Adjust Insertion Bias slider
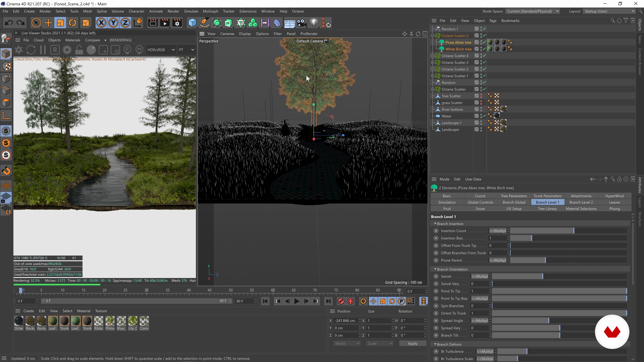 [x=569, y=238]
